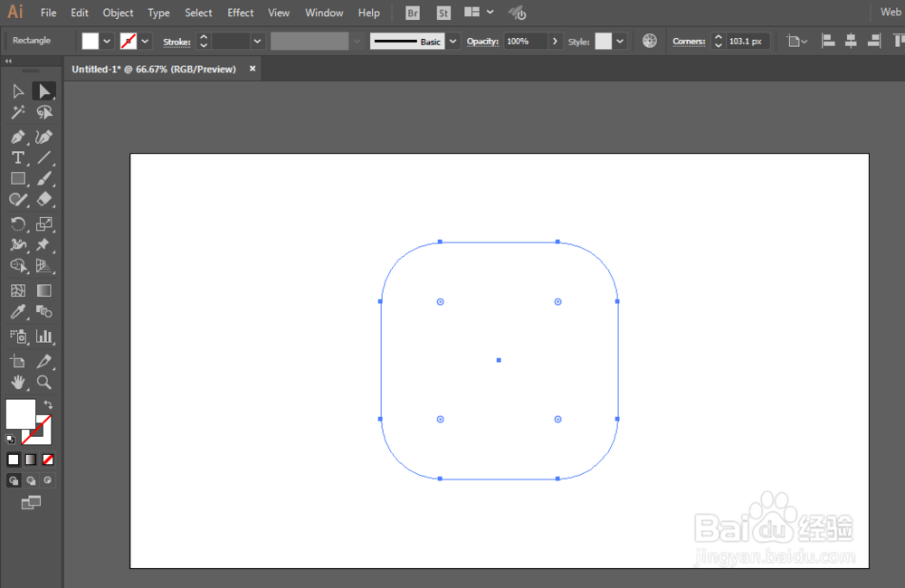Viewport: 905px width, 588px height.
Task: Swap fill and stroke colors
Action: click(x=49, y=404)
